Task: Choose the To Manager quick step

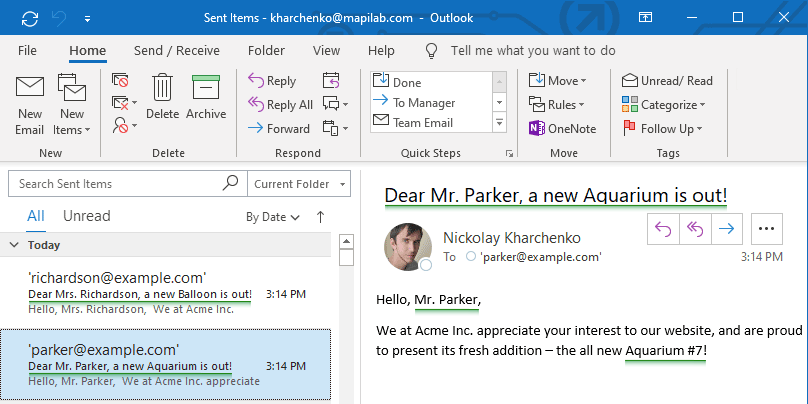Action: point(431,103)
